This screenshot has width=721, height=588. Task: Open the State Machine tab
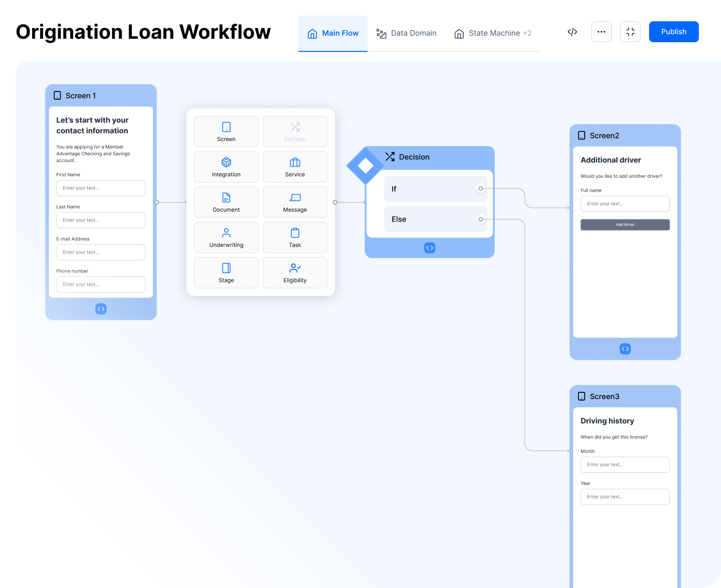(x=494, y=33)
